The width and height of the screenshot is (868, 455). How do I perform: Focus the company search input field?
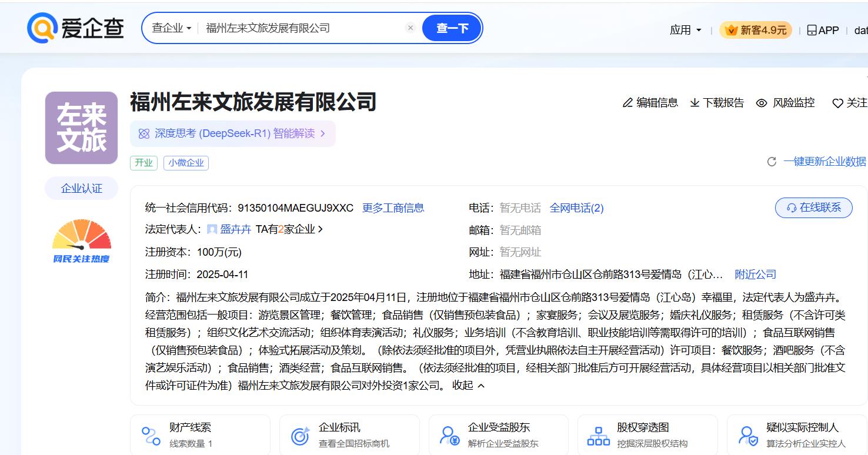(302, 28)
